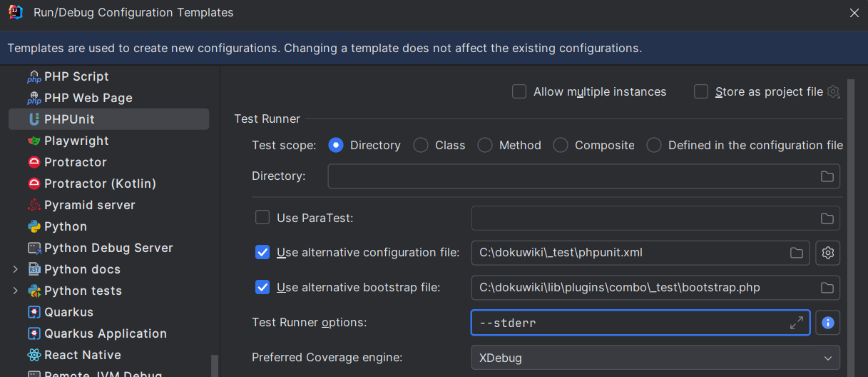Expand the Python tests tree node
Viewport: 868px width, 377px height.
(16, 291)
